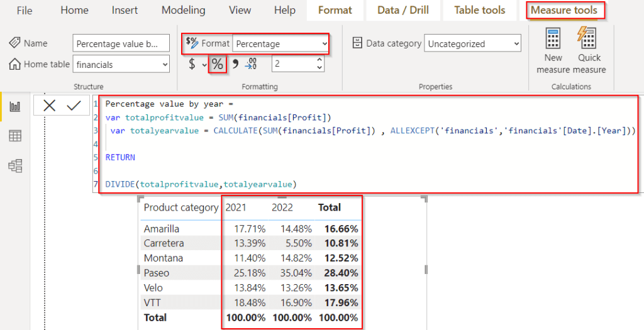Open the Modeling tab
The image size is (644, 330).
click(183, 10)
